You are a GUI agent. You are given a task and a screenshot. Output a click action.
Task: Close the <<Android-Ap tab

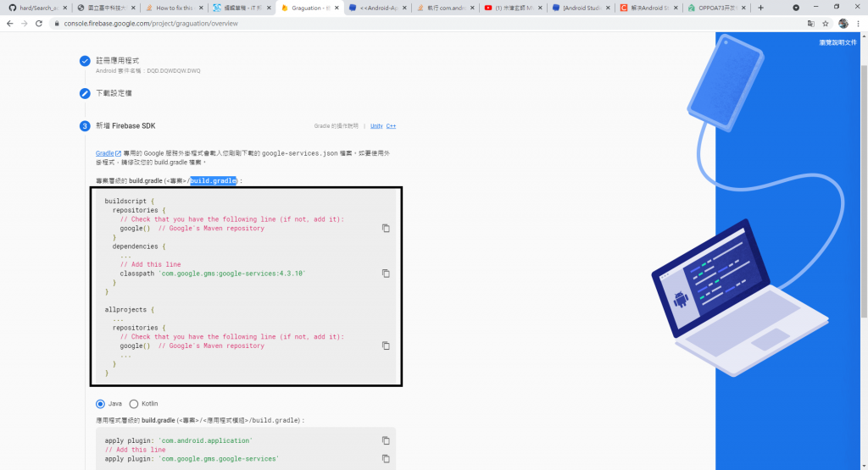404,8
